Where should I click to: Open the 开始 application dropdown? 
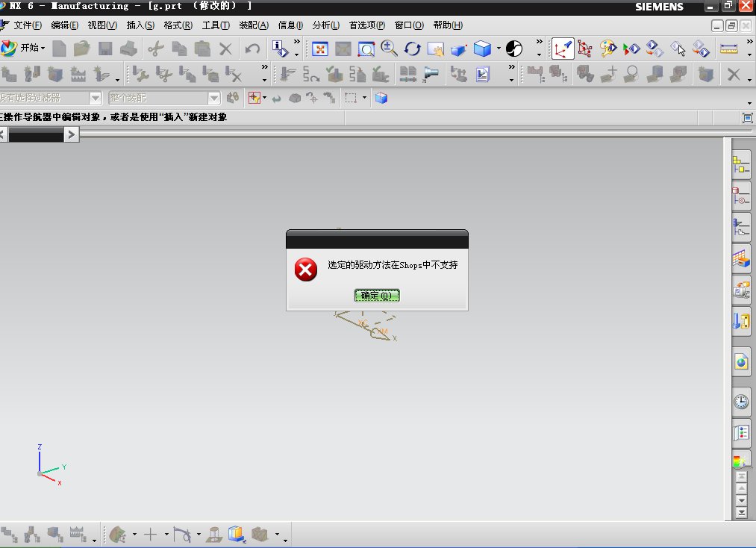tap(24, 48)
